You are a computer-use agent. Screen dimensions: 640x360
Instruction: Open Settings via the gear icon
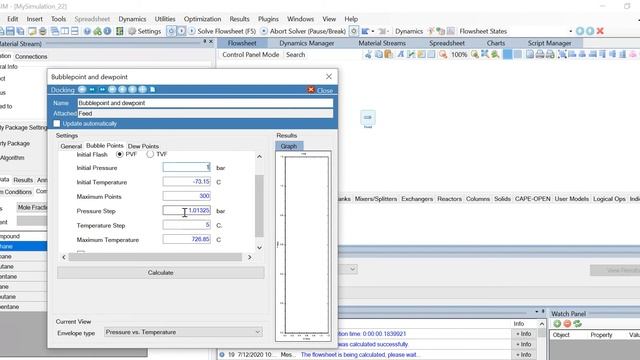[145, 31]
